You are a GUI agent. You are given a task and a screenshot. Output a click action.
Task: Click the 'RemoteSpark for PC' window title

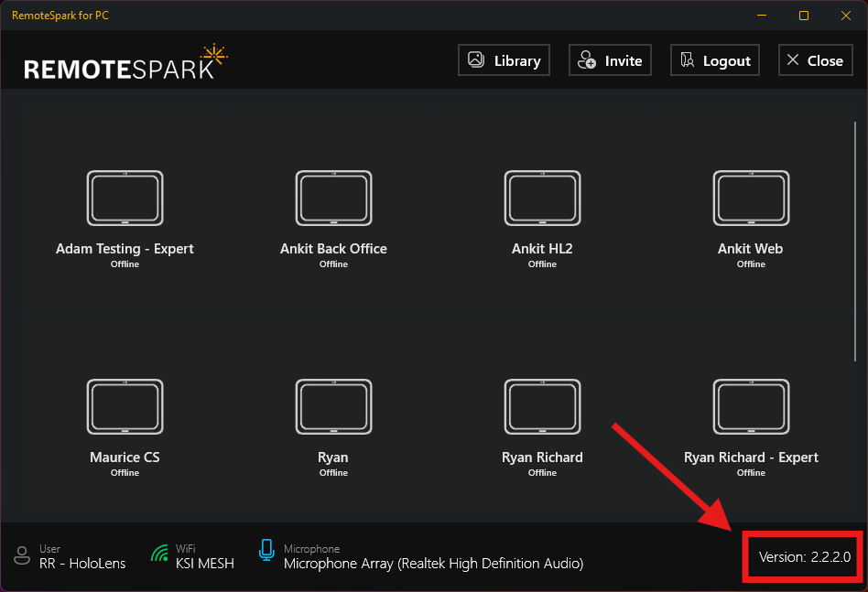[60, 16]
